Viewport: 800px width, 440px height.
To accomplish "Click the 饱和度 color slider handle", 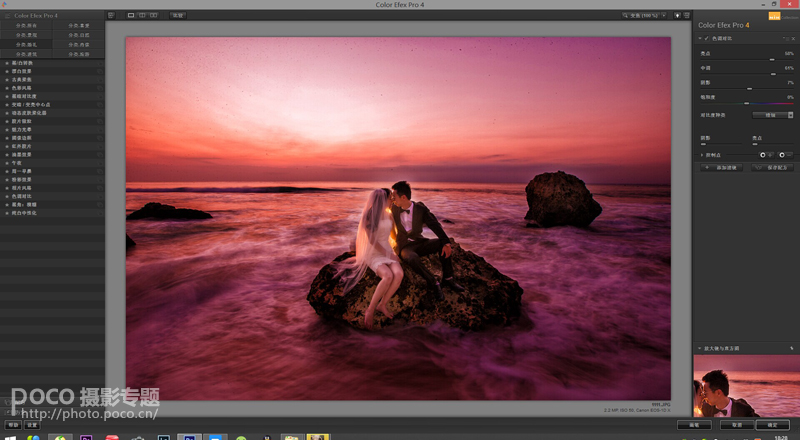I will point(746,104).
